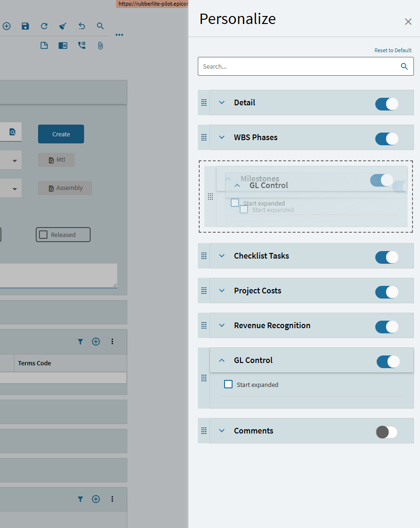
Task: Click the Save disk icon
Action: point(25,26)
